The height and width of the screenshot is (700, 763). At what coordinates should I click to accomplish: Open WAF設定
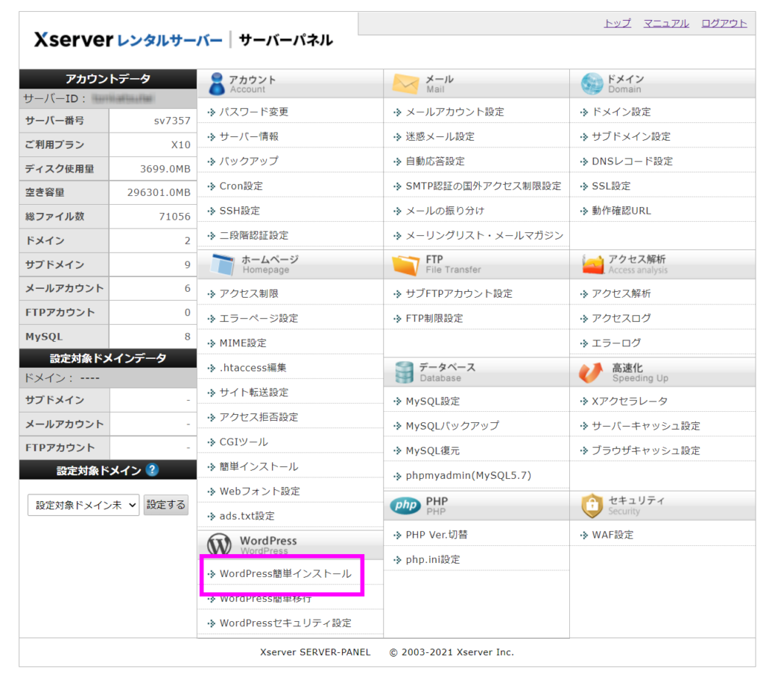612,535
